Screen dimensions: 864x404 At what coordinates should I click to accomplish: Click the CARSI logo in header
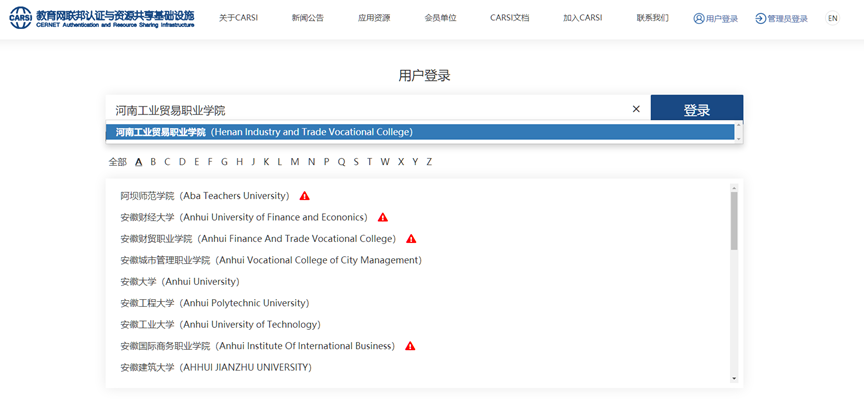pos(20,18)
